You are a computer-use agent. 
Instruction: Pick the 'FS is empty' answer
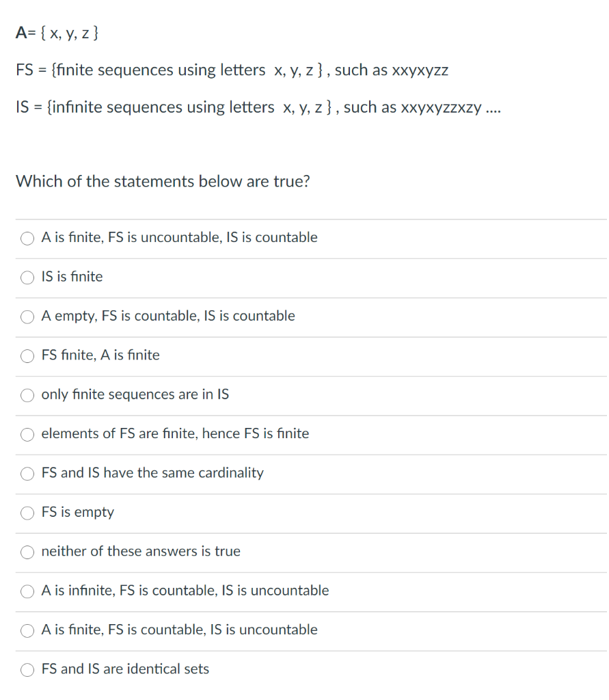coord(27,513)
